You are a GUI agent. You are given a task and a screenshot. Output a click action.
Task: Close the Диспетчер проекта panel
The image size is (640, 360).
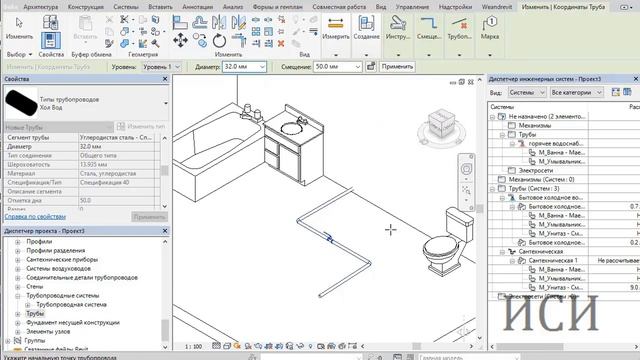pos(165,231)
